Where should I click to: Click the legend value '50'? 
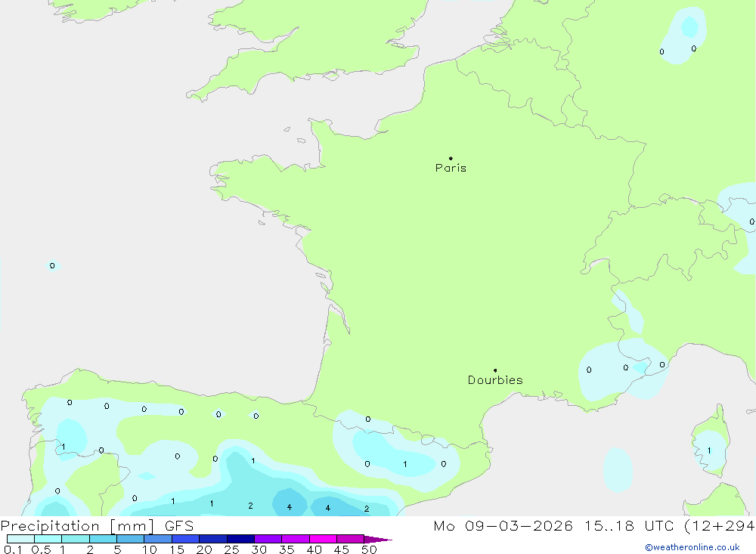pyautogui.click(x=369, y=549)
